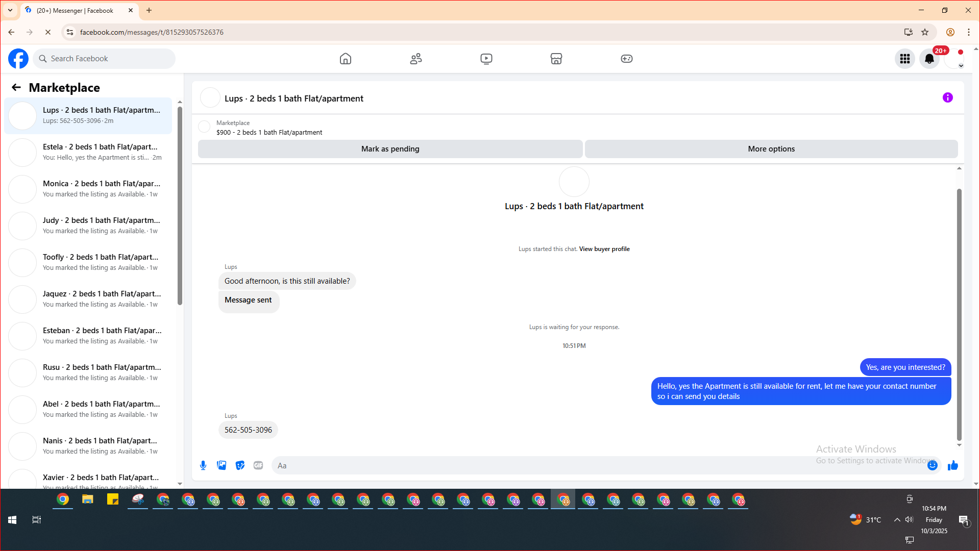
Task: Open Facebook home logo
Action: pyautogui.click(x=18, y=59)
